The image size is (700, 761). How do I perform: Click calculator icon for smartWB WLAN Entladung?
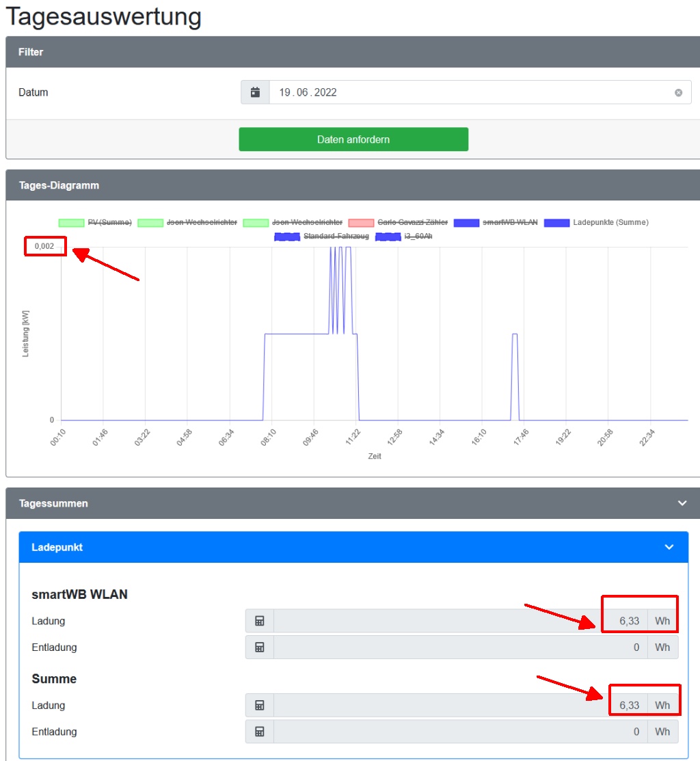coord(260,647)
